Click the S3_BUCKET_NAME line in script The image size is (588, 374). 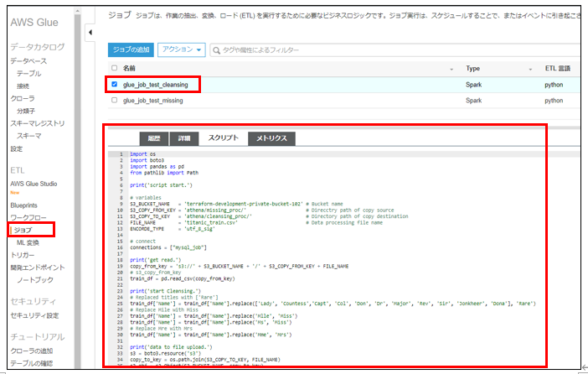coord(236,204)
